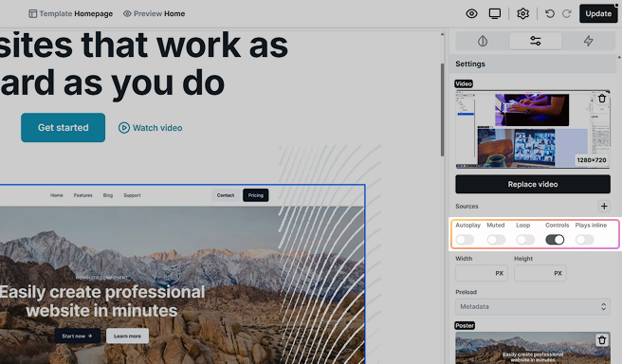The height and width of the screenshot is (364, 622).
Task: Click the Update button
Action: [x=598, y=14]
